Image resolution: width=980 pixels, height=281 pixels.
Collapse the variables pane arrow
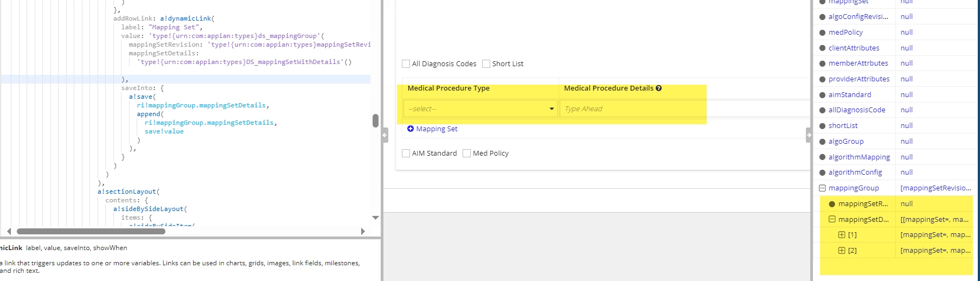(x=809, y=135)
